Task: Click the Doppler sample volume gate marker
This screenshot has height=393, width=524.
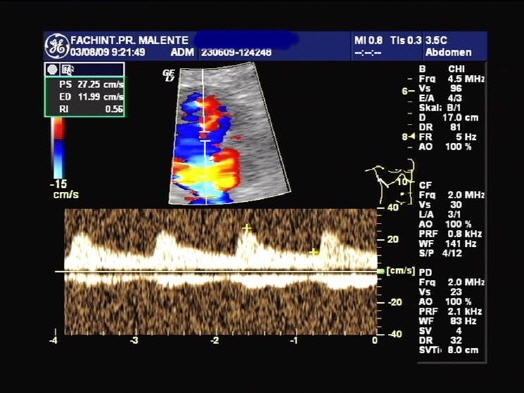Action: (x=205, y=137)
